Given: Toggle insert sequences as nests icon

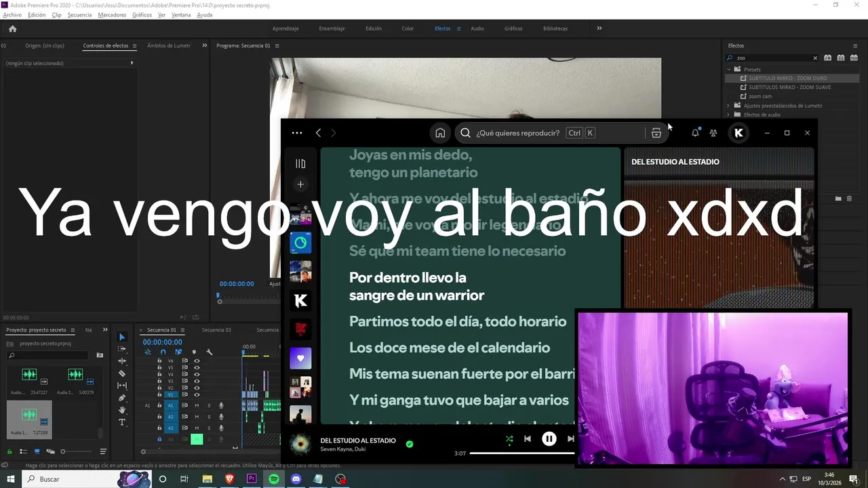Looking at the screenshot, I should pos(147,352).
